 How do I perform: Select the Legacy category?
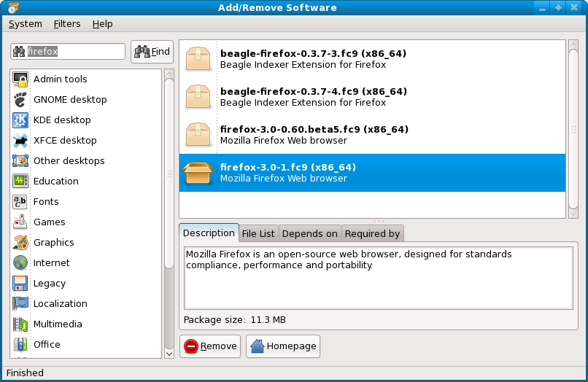point(86,284)
